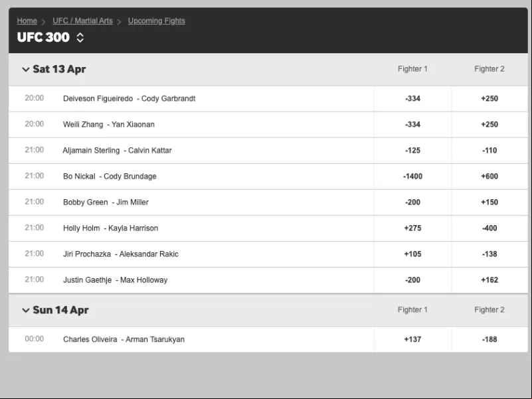The height and width of the screenshot is (399, 532).
Task: Click the 20:00 time in Figueiredo row
Action: click(x=35, y=98)
